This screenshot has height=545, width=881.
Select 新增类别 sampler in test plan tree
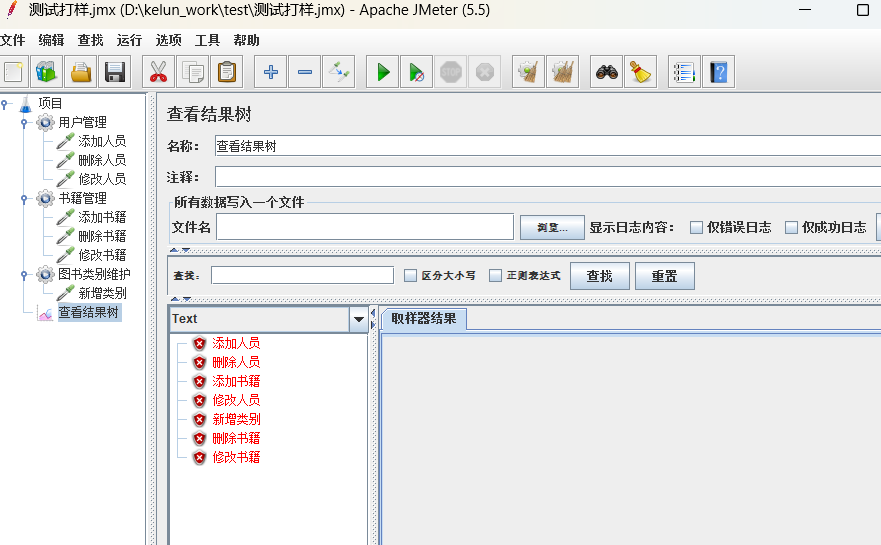[x=102, y=293]
